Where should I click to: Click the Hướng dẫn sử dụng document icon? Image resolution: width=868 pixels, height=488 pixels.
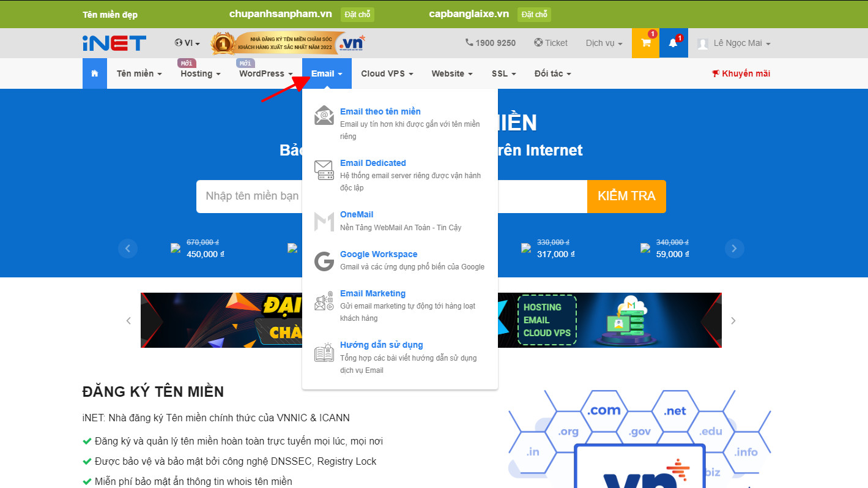tap(324, 352)
